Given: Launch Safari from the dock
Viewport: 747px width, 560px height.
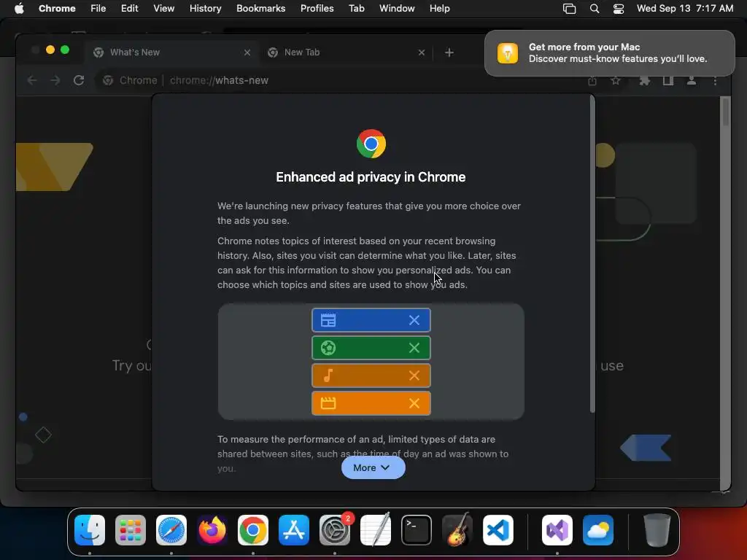Looking at the screenshot, I should point(171,530).
